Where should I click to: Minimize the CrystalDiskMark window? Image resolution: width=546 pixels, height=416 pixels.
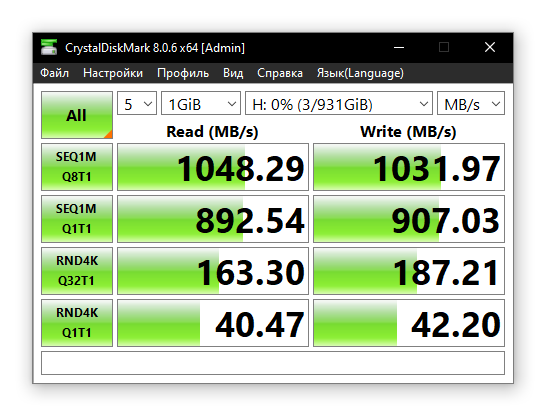[x=399, y=47]
